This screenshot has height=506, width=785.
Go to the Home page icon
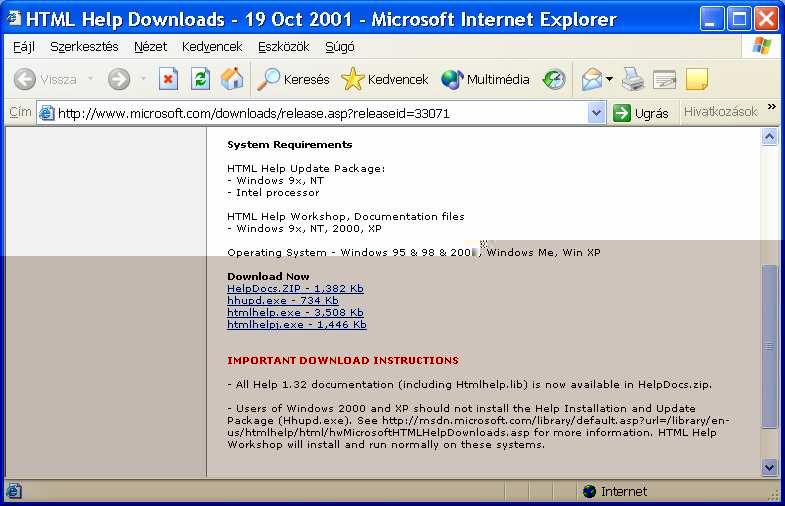tap(232, 79)
